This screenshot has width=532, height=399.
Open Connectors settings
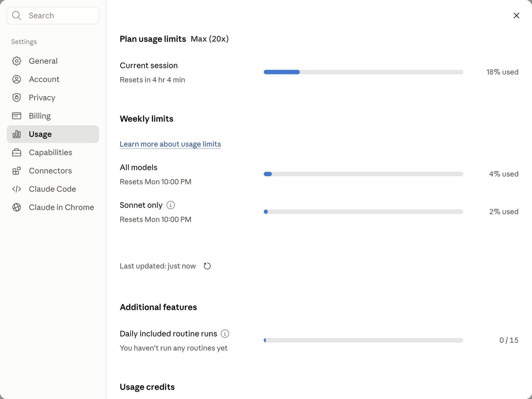[x=53, y=171]
